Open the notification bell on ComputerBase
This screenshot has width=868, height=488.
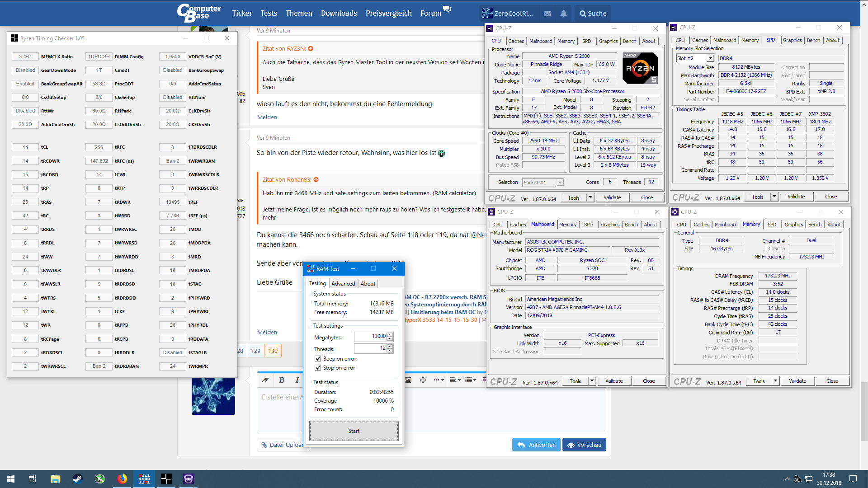click(x=563, y=13)
